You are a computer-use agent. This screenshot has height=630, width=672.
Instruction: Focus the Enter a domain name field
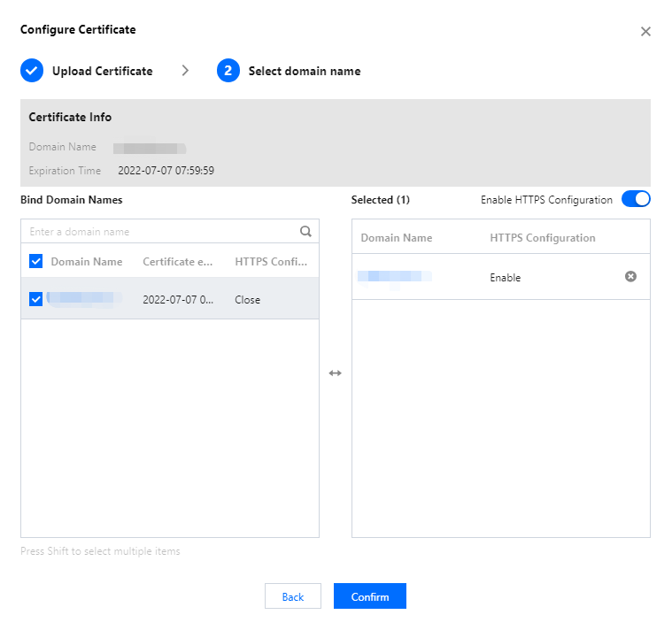click(x=161, y=232)
